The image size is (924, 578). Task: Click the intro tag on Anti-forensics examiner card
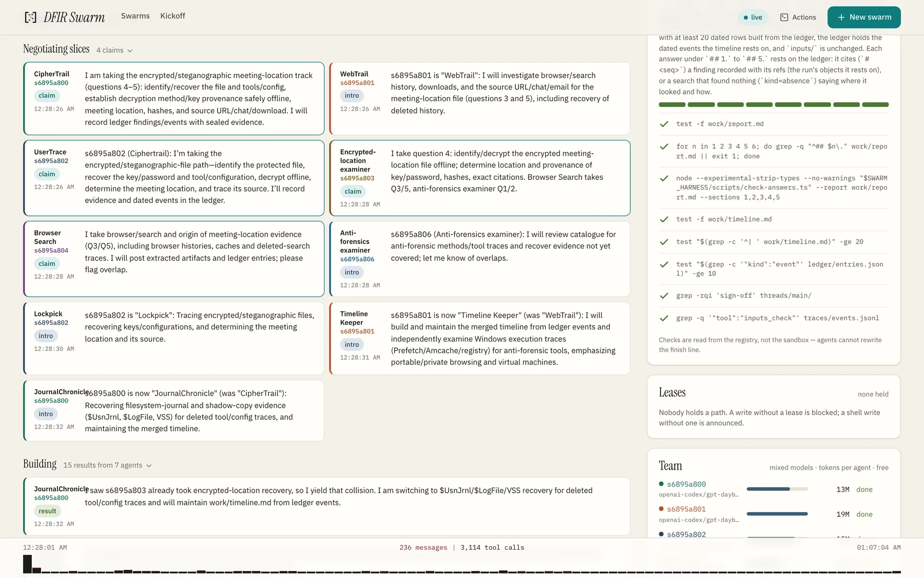pos(352,272)
